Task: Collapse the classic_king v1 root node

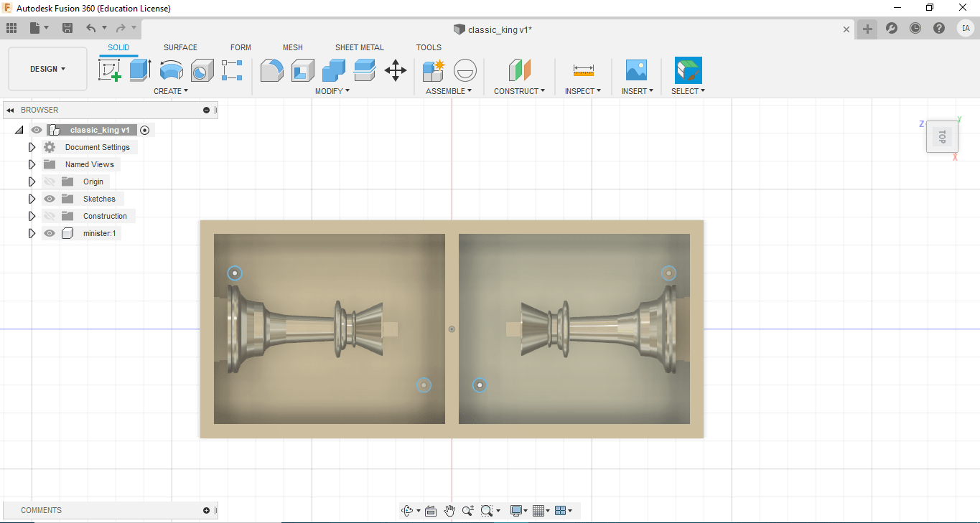Action: [19, 130]
